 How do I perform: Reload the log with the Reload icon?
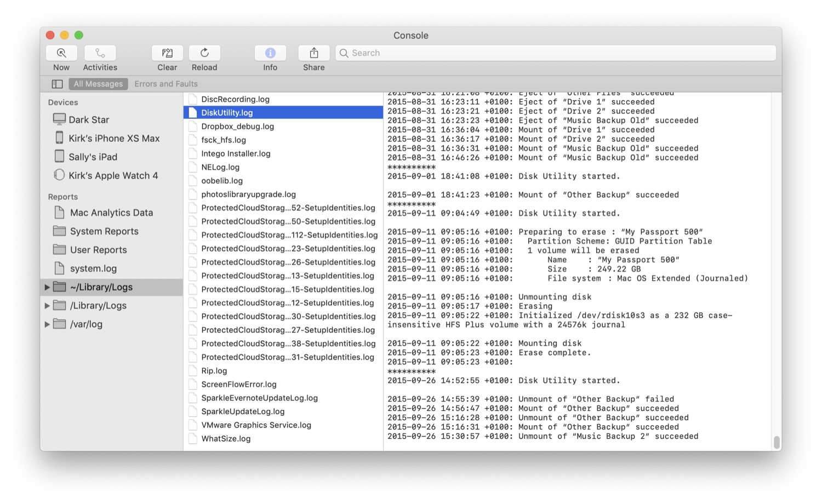(x=204, y=53)
